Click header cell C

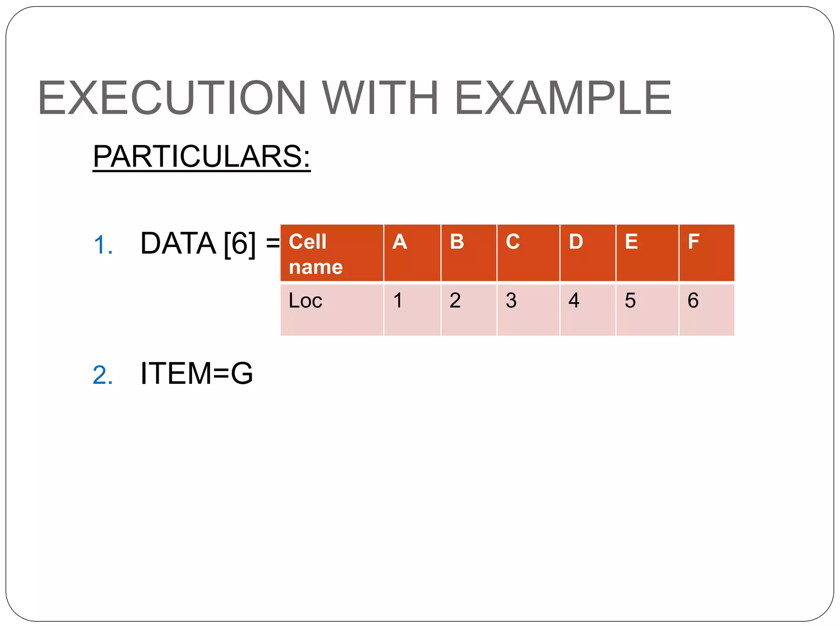tap(528, 253)
